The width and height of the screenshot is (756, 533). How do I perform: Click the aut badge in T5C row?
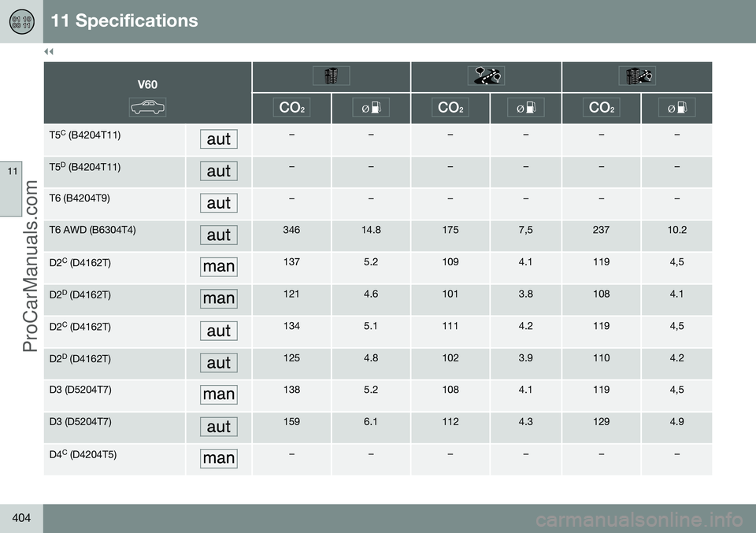(219, 139)
